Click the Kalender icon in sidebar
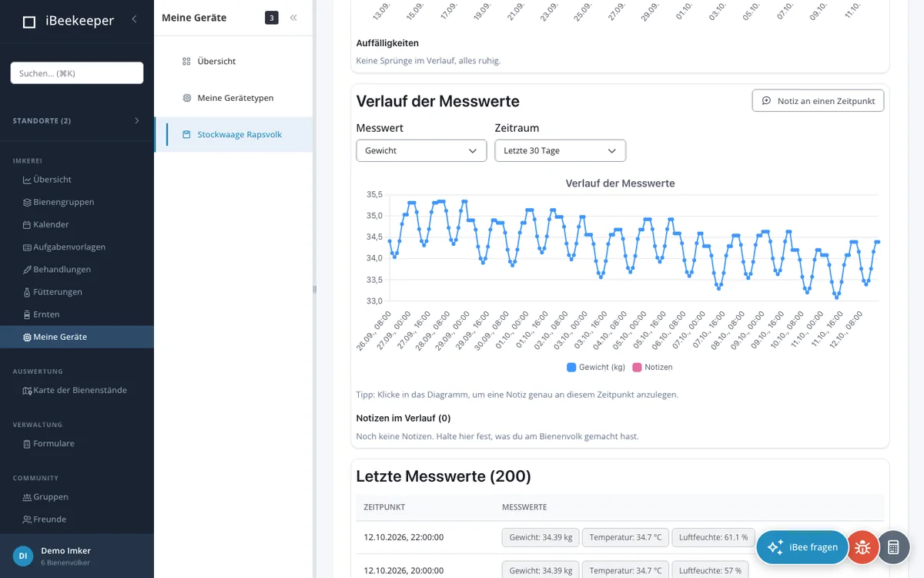The height and width of the screenshot is (578, 924). click(x=27, y=224)
